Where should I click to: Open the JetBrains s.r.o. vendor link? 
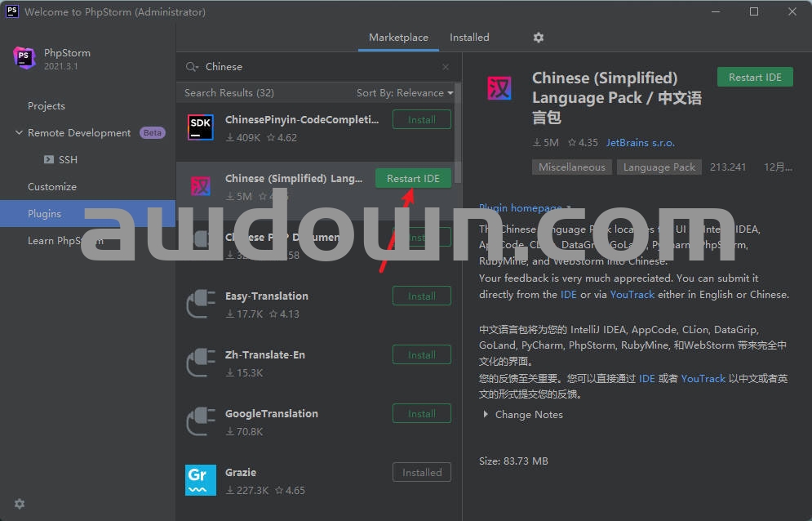640,143
